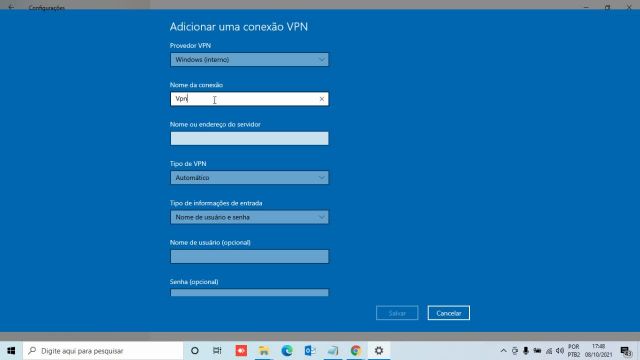
Task: Open Outlook from the taskbar
Action: pyautogui.click(x=310, y=351)
